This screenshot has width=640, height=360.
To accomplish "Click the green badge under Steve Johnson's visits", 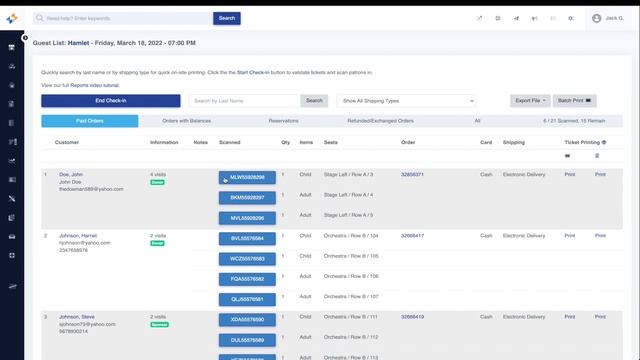I will pos(160,325).
